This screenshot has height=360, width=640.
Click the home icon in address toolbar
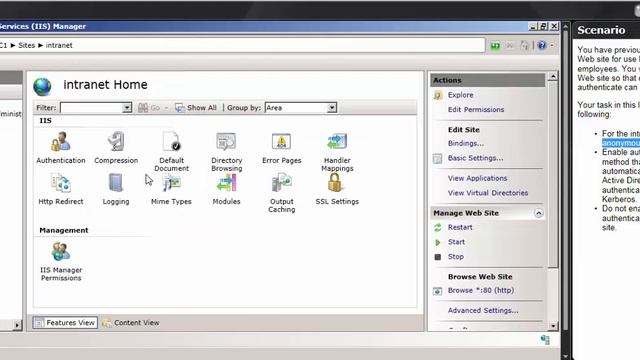pos(525,45)
